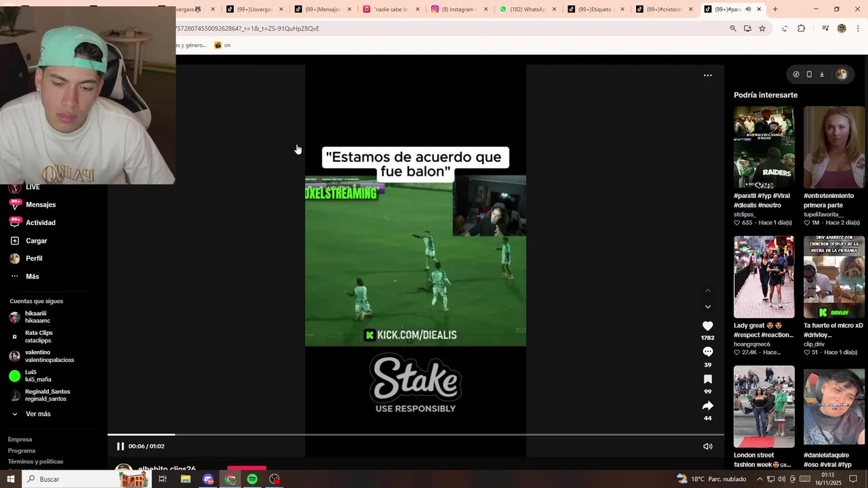Image resolution: width=868 pixels, height=488 pixels.
Task: Open File Explorer from the taskbar
Action: pyautogui.click(x=185, y=479)
